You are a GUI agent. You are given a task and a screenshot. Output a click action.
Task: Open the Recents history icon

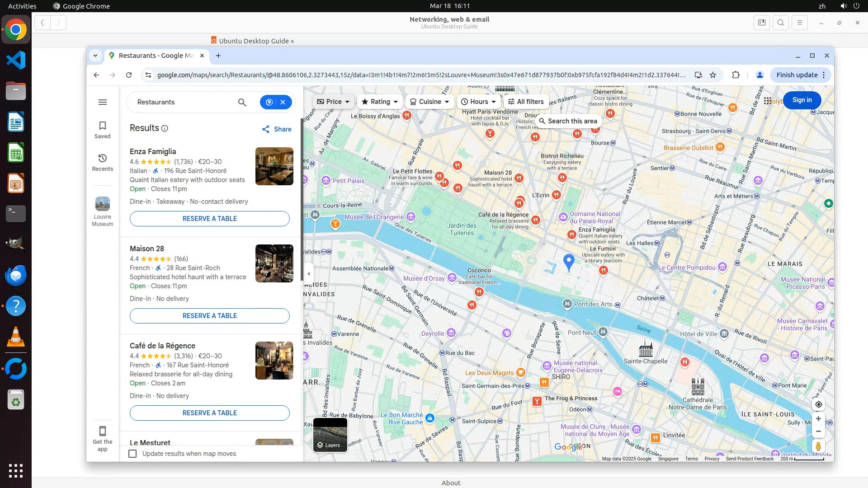(x=103, y=162)
